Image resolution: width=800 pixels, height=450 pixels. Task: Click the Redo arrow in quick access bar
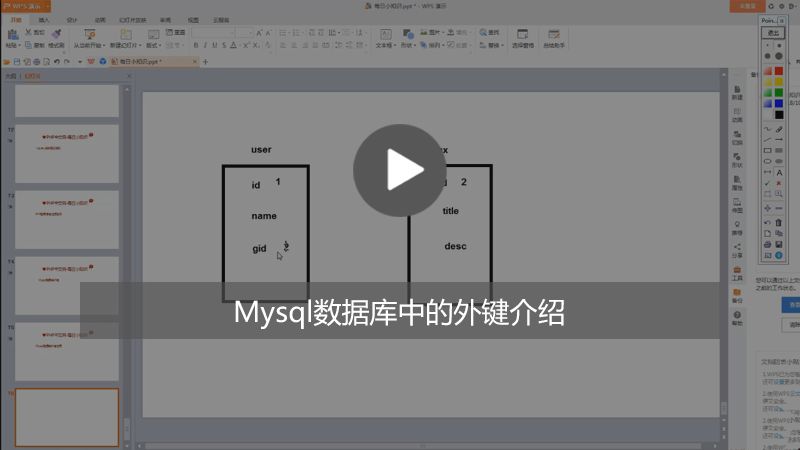[67, 62]
